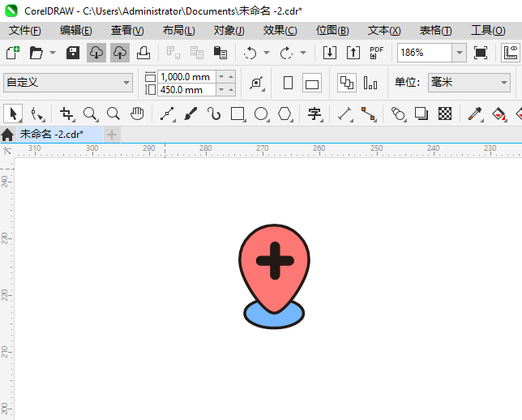Select the Interactive Fill bucket tool
Image resolution: width=522 pixels, height=420 pixels.
(x=498, y=114)
